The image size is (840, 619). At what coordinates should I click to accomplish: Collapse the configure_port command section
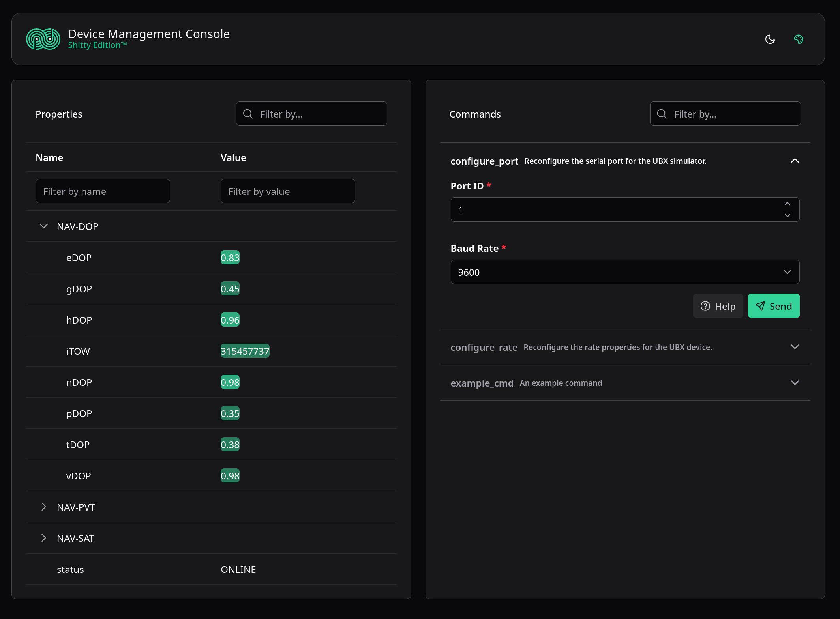pyautogui.click(x=795, y=161)
